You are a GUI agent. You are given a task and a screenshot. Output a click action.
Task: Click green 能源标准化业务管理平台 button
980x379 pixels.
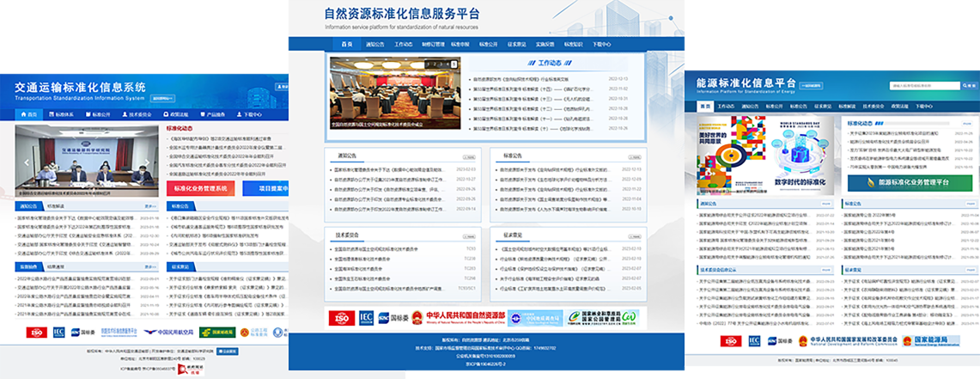pos(910,182)
